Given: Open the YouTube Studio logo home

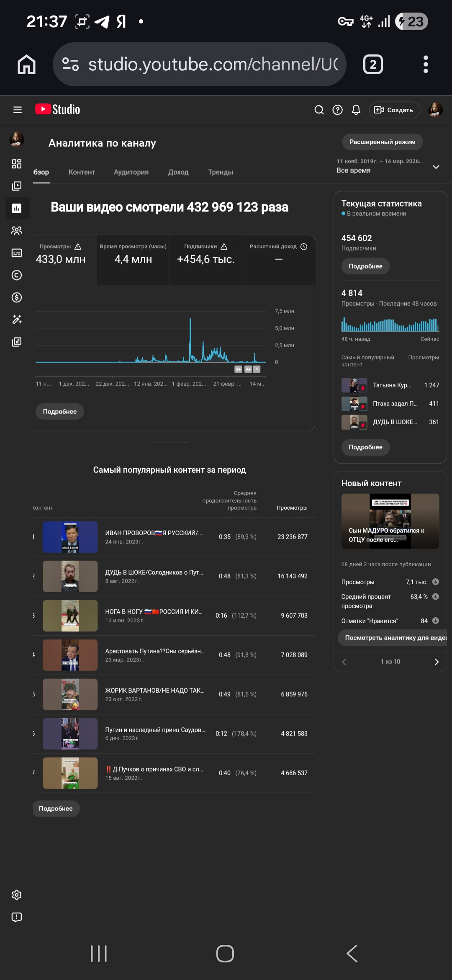Looking at the screenshot, I should click(x=57, y=109).
